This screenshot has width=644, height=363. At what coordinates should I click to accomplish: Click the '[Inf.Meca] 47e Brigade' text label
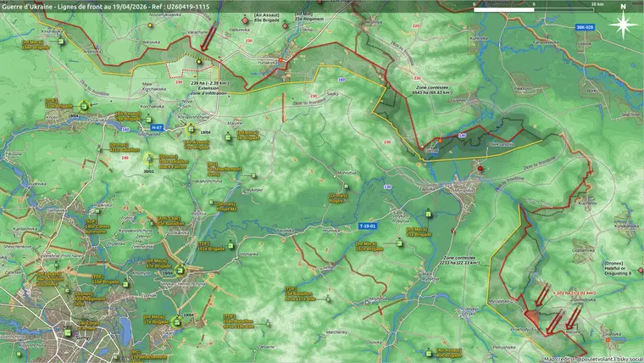[158, 264]
